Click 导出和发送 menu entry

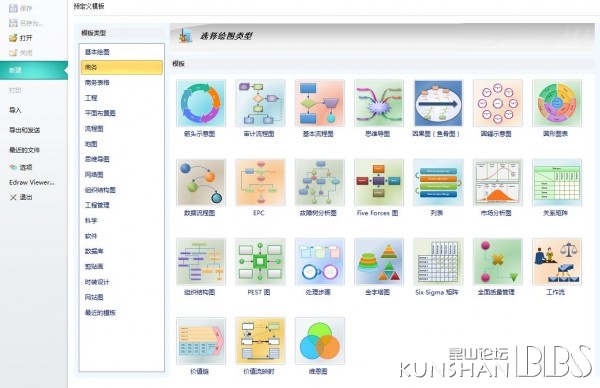click(x=24, y=130)
